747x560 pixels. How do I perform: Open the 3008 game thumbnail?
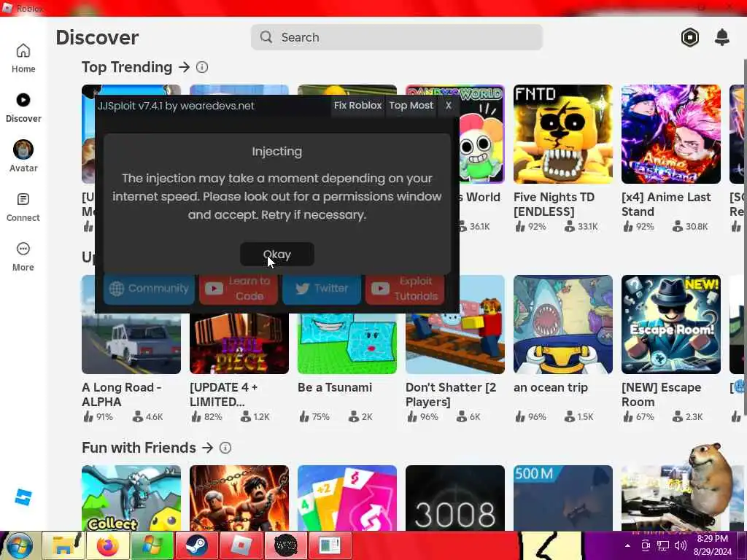455,497
